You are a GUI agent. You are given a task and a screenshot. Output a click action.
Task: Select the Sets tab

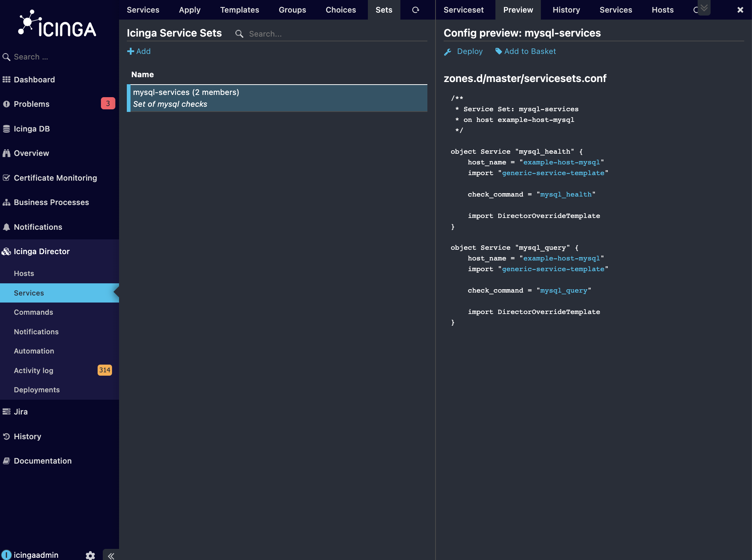(384, 10)
